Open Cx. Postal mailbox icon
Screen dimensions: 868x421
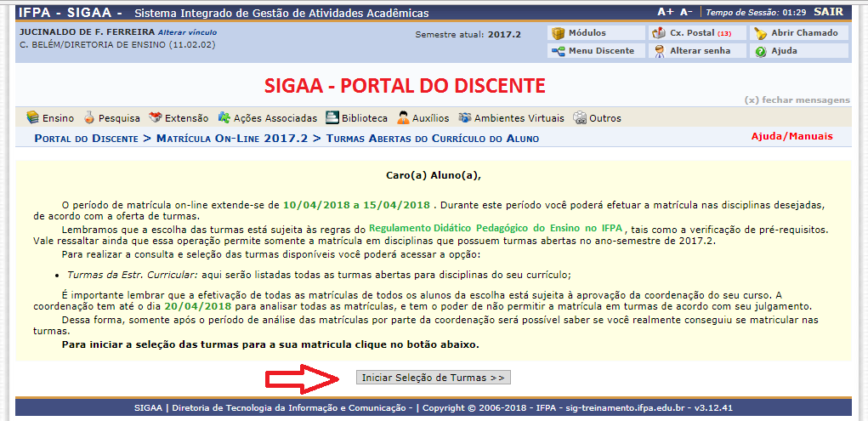(x=659, y=33)
